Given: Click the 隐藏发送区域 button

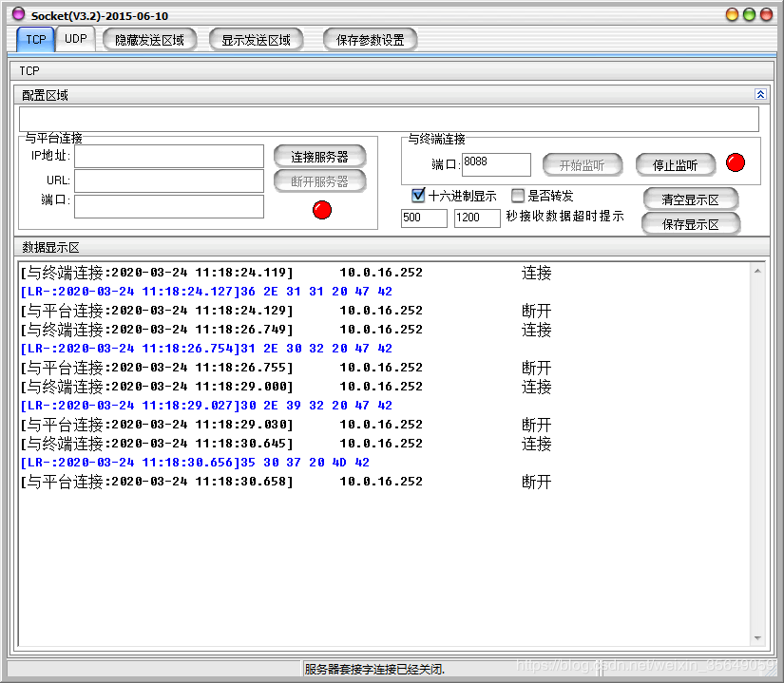Looking at the screenshot, I should click(x=149, y=39).
